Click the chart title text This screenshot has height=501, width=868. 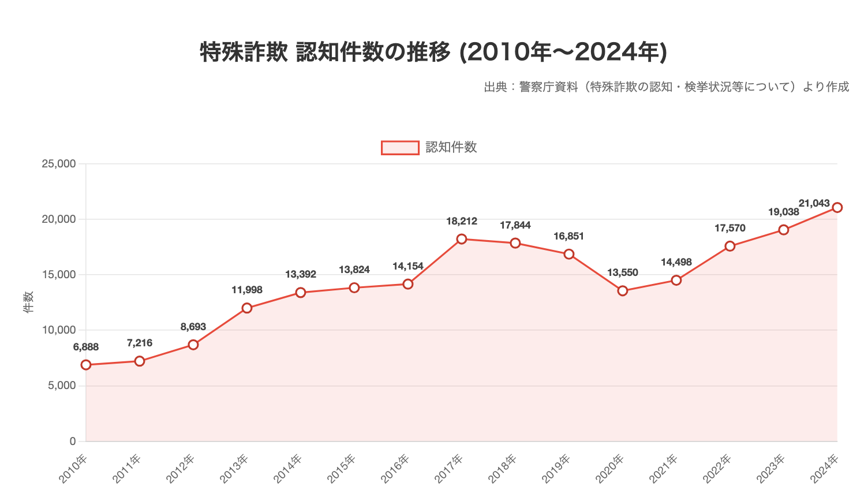(x=434, y=51)
